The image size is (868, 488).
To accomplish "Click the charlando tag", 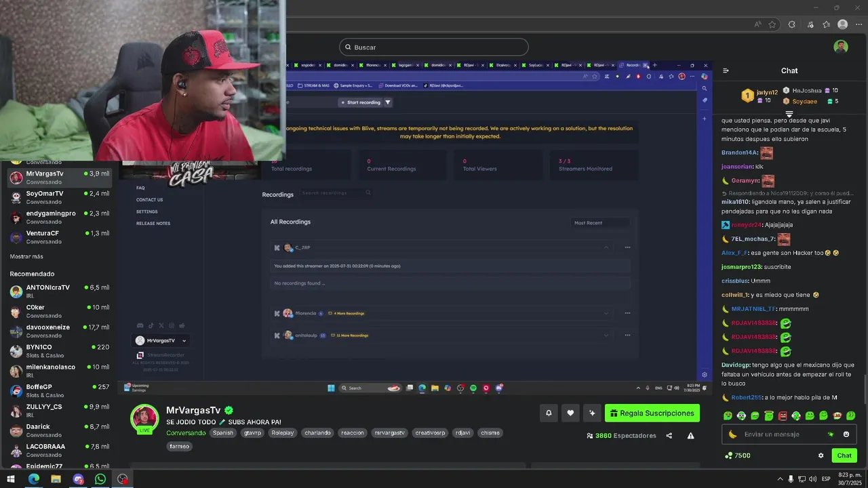I will (317, 432).
